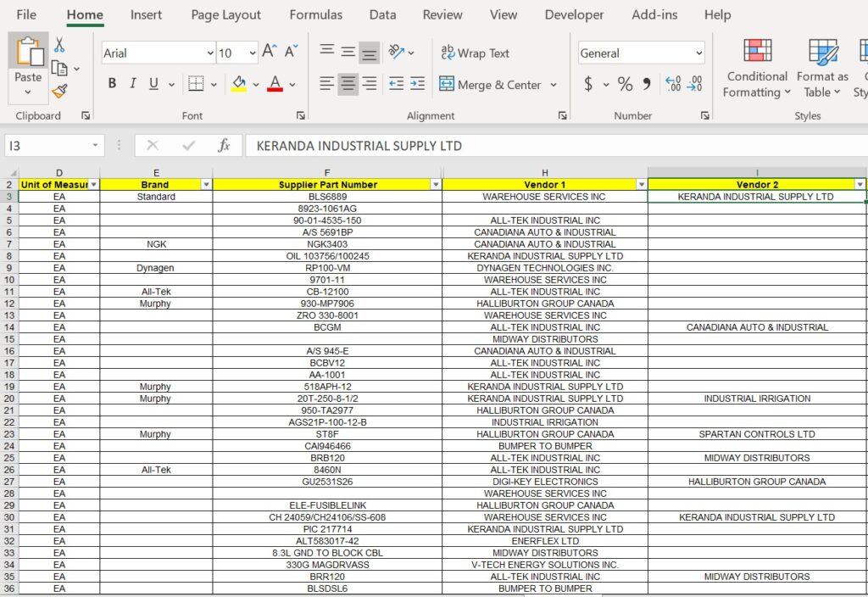Apply Comma Style formatting
The image size is (868, 597).
(x=647, y=84)
